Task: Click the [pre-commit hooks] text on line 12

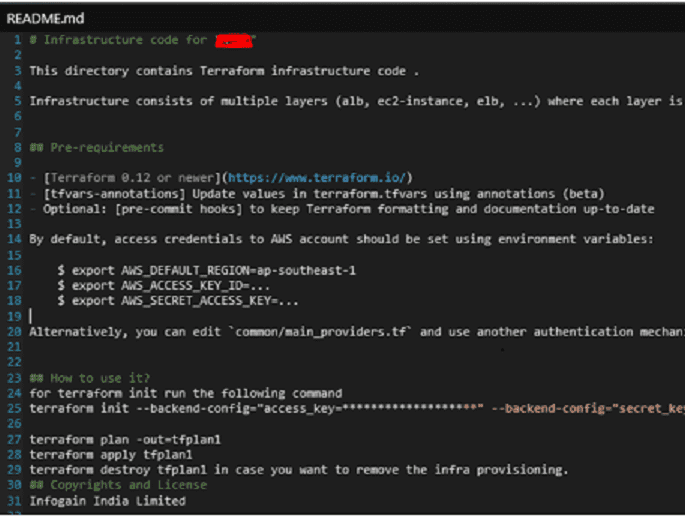Action: 178,209
